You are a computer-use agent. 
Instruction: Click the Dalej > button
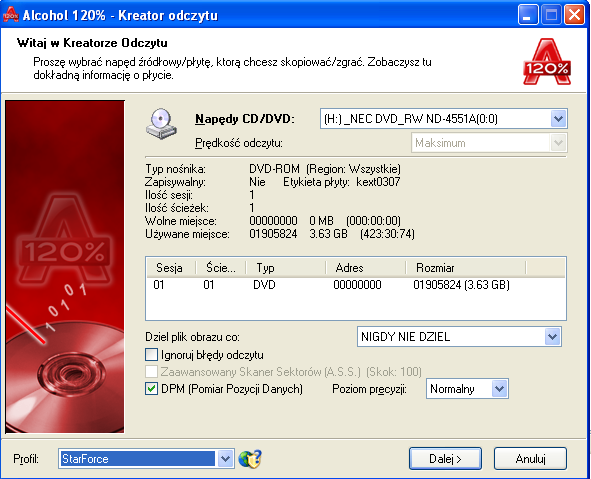pyautogui.click(x=445, y=459)
